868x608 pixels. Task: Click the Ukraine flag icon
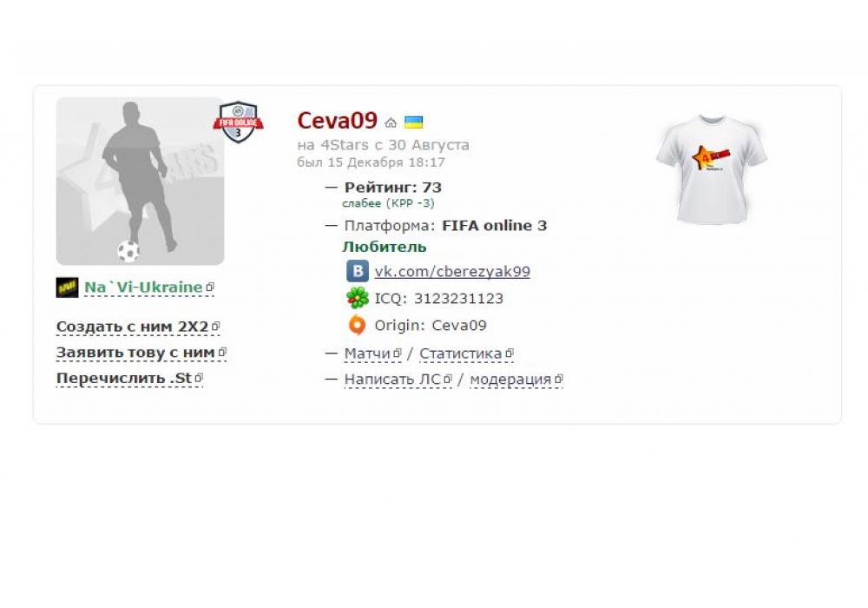(413, 122)
